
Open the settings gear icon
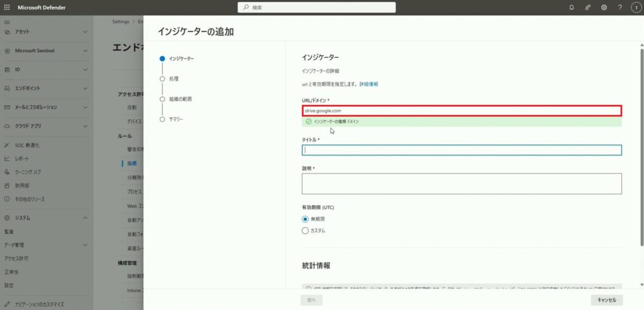pos(604,8)
